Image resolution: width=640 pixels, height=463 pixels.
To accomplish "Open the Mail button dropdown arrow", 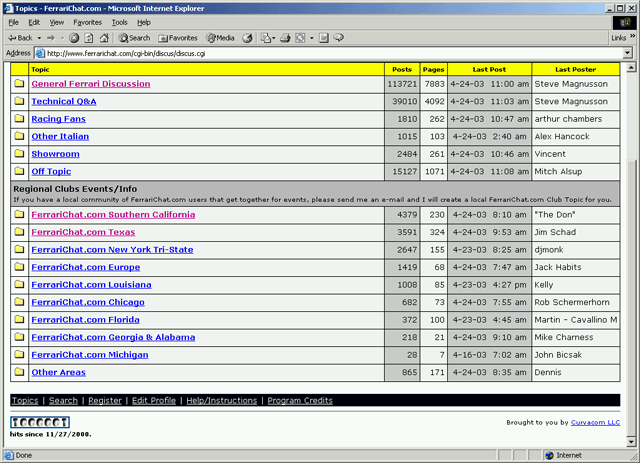I will 273,38.
